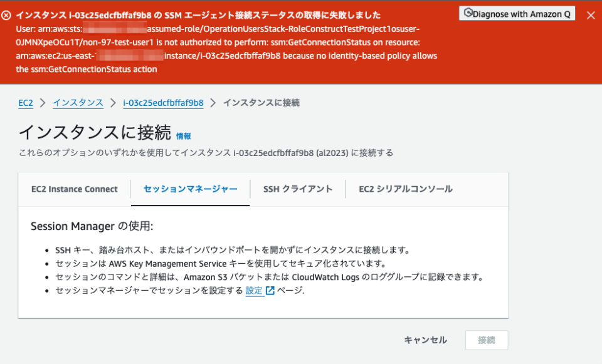Click the 接続 button
Viewport: 602px width, 364px height.
(487, 340)
